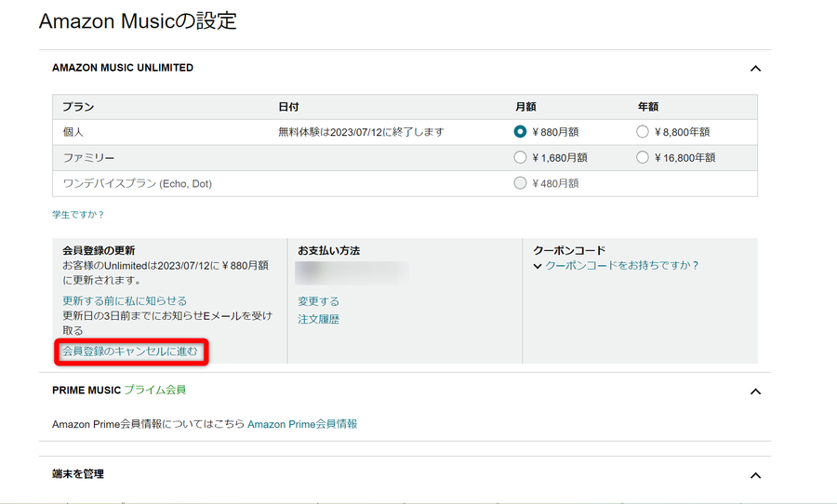Select the individual ¥880 monthly plan radio

(520, 131)
